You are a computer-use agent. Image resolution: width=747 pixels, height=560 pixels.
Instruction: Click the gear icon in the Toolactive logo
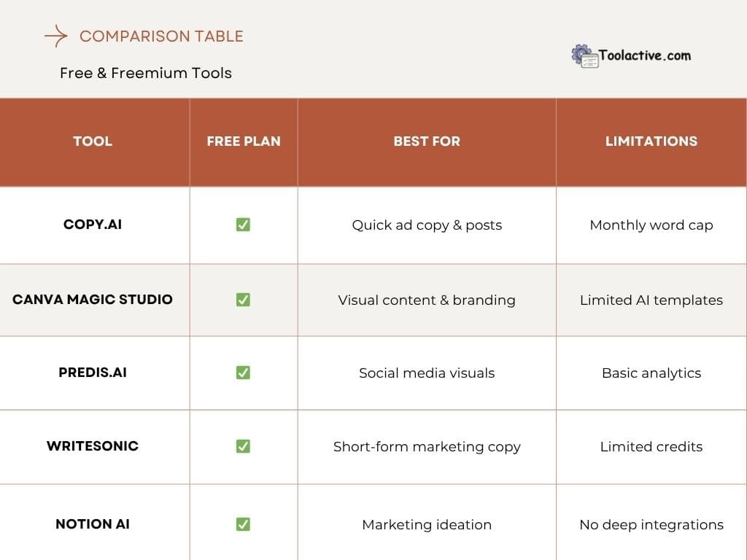point(581,50)
